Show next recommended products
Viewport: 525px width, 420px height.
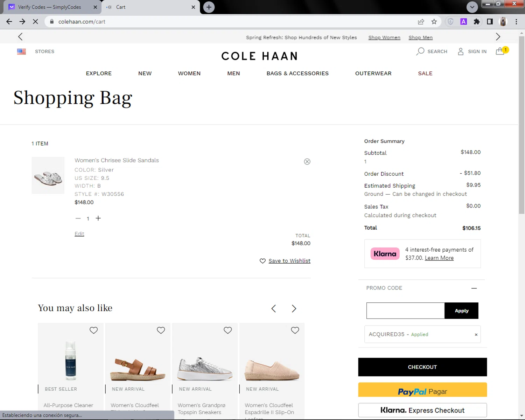pos(294,309)
